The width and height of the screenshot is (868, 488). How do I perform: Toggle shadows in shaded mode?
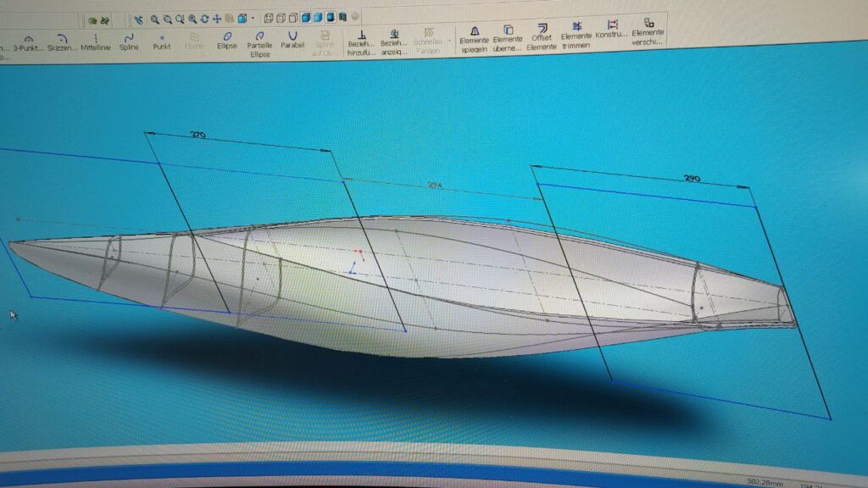pos(331,17)
